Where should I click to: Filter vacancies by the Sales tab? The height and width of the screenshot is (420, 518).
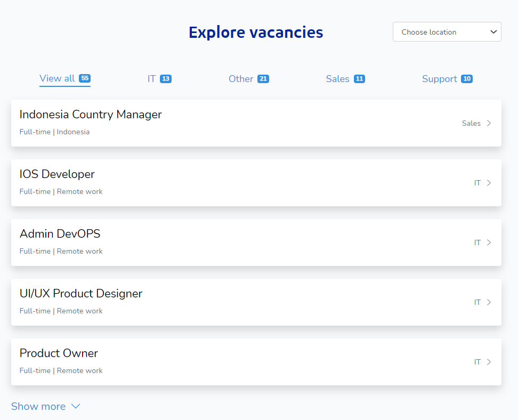[337, 79]
